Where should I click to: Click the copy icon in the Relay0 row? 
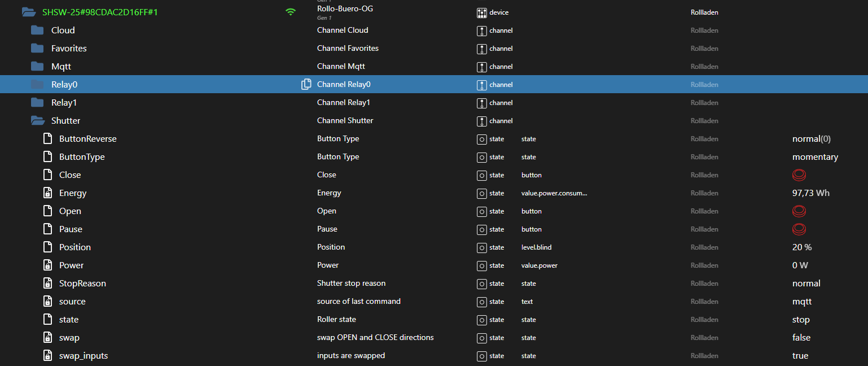coord(306,85)
